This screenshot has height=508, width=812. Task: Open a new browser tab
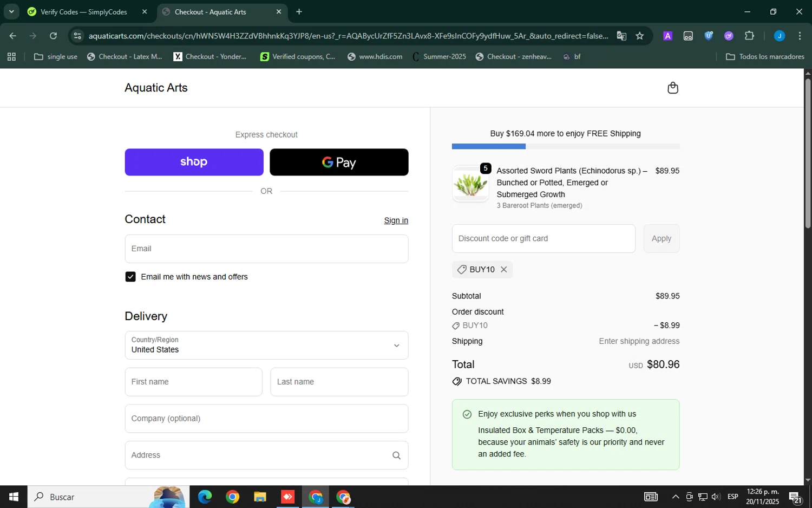tap(299, 11)
